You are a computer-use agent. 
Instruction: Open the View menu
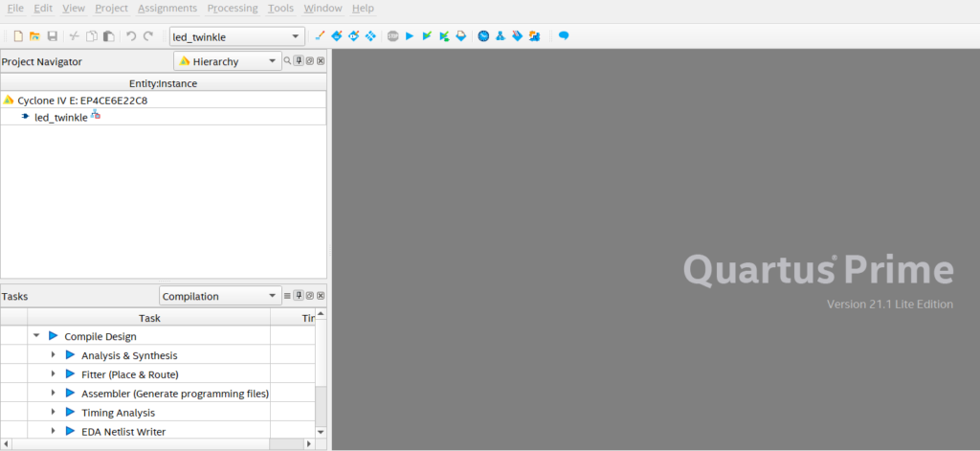[74, 8]
